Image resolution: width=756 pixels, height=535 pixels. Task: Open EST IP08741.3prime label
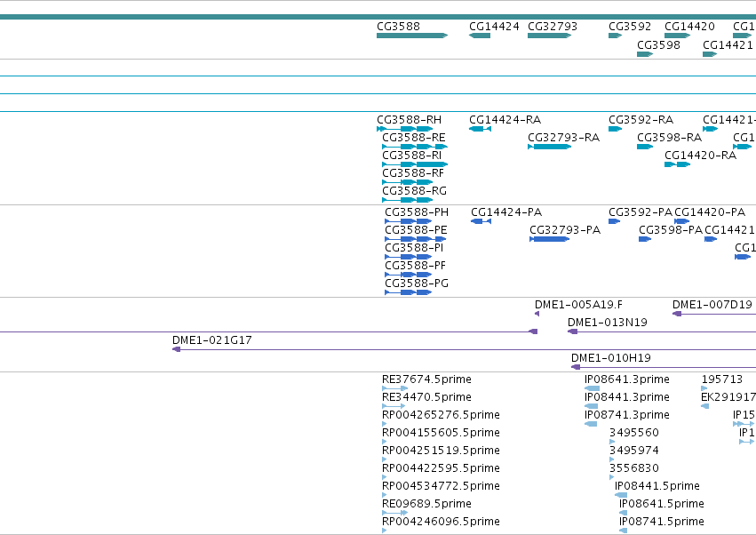pos(627,415)
